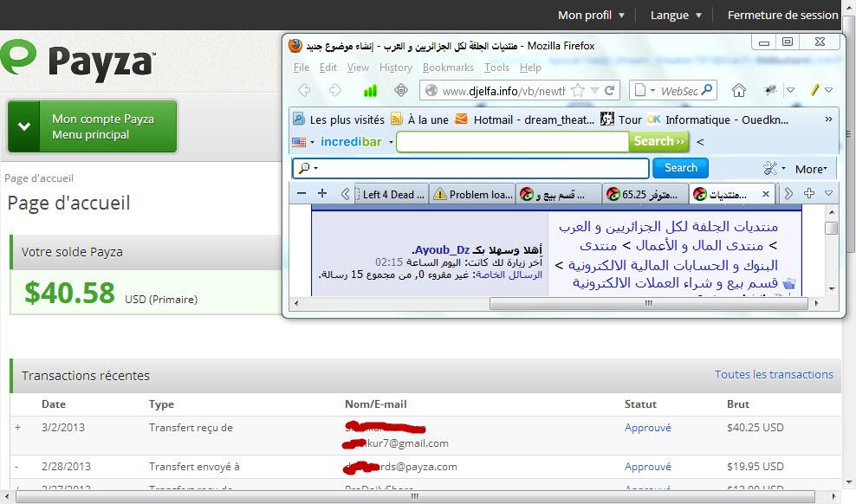Click the bug icon in Firefox toolbar
This screenshot has height=504, width=856.
[770, 90]
